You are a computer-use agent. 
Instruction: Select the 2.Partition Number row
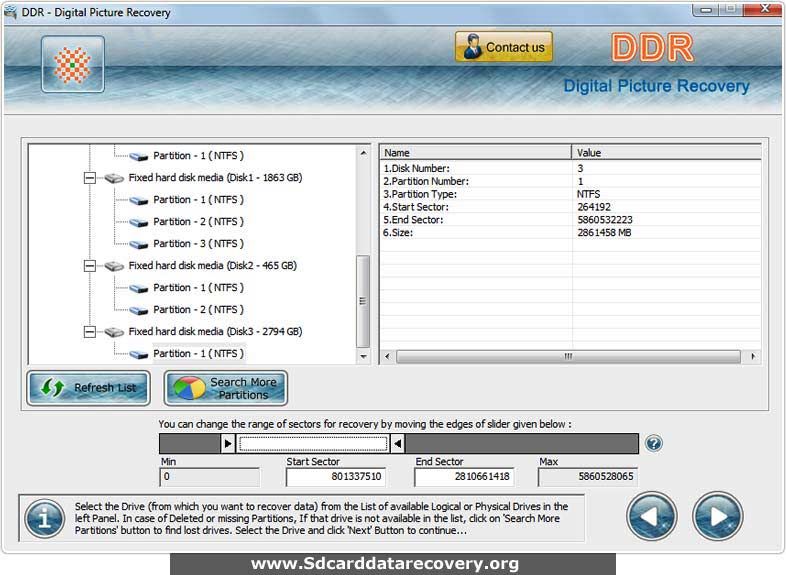coord(570,181)
